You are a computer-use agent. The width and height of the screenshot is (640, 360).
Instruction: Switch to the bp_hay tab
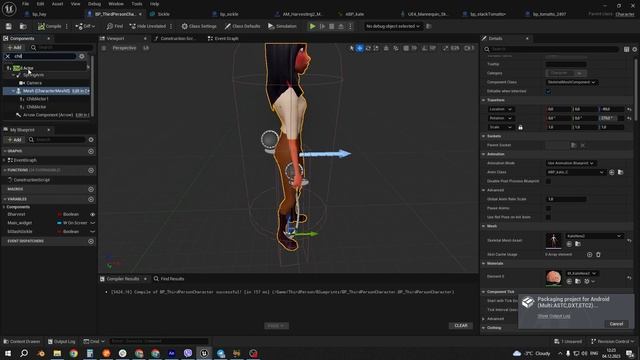(x=39, y=14)
